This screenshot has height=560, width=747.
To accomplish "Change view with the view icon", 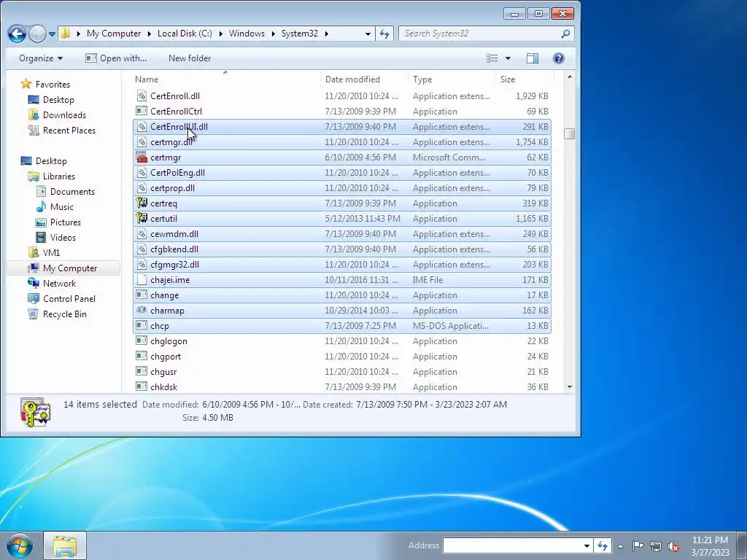I will (x=492, y=58).
